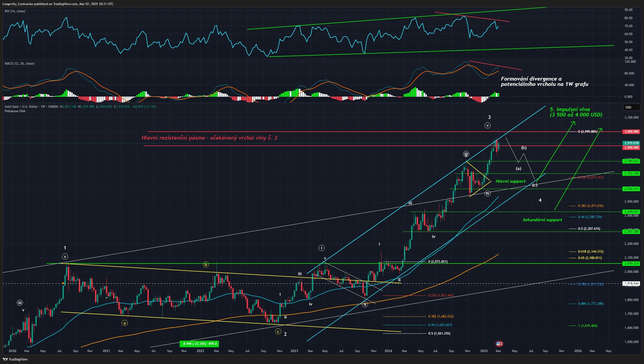Select the yellow circled a wave label
644x364 pixels.
pyautogui.click(x=125, y=323)
